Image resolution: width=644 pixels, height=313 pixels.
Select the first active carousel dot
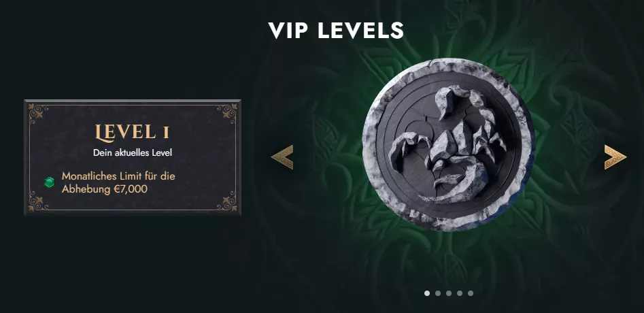(x=427, y=293)
